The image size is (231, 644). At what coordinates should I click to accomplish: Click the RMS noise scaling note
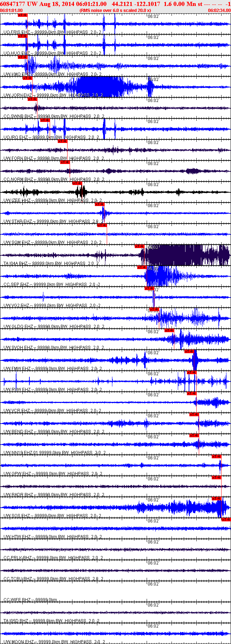115,11
